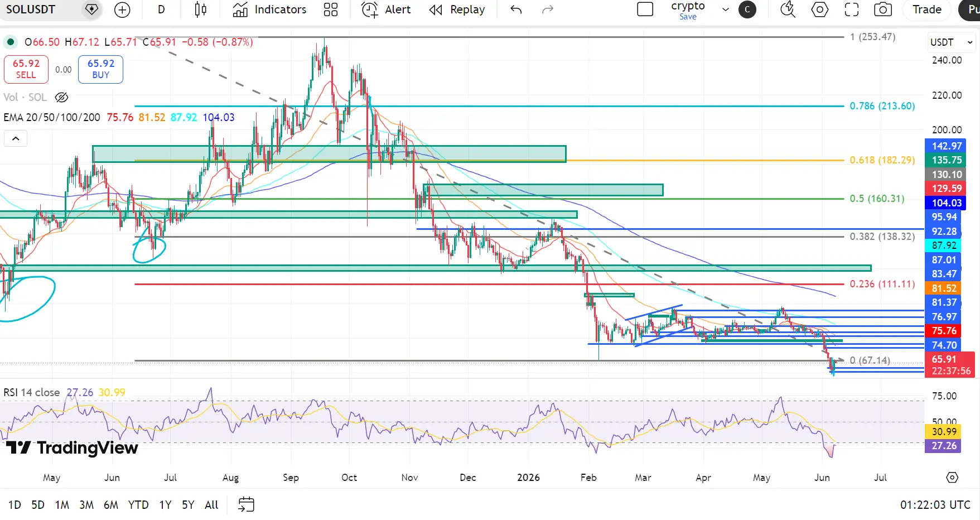This screenshot has width=980, height=520.
Task: Select the 0.618 (182.29) Fibonacci label
Action: pos(882,160)
